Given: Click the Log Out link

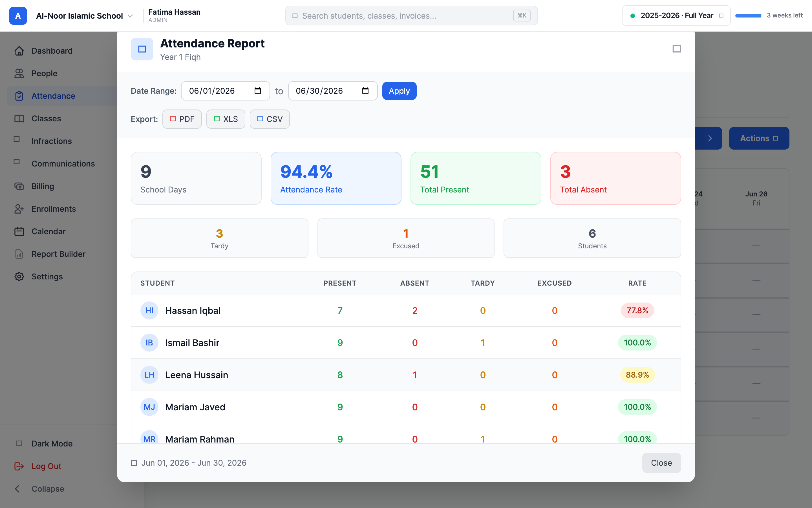Looking at the screenshot, I should click(46, 466).
